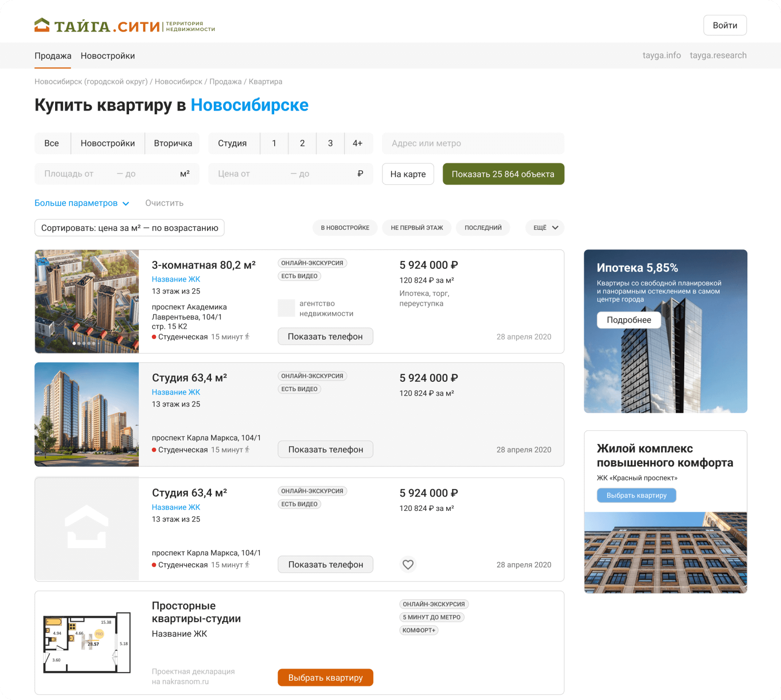The height and width of the screenshot is (700, 781).
Task: Switch to the 'Новостройки' navigation tab
Action: 108,56
